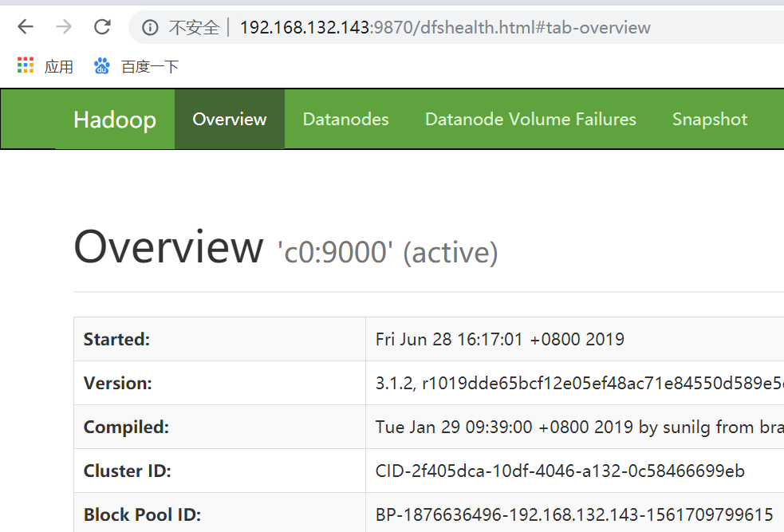Open the Datanodes tab
Viewport: 784px width, 532px height.
[x=345, y=119]
